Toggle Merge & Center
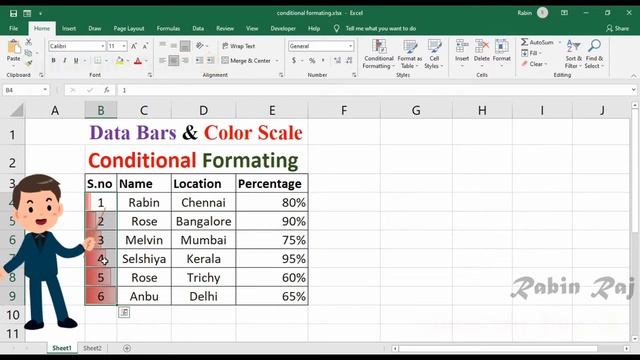640x360 pixels. tap(247, 60)
